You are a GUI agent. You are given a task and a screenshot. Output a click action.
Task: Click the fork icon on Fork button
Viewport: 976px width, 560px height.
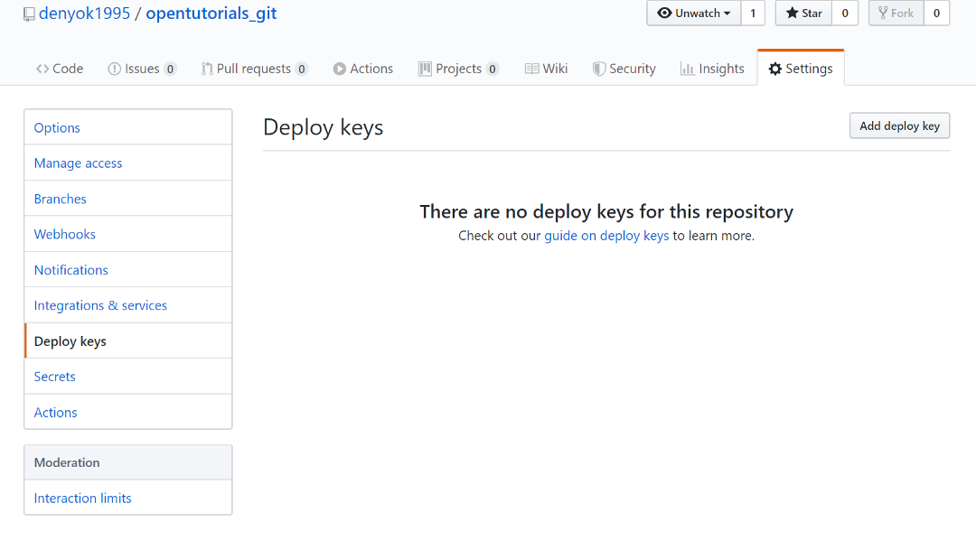pyautogui.click(x=883, y=13)
